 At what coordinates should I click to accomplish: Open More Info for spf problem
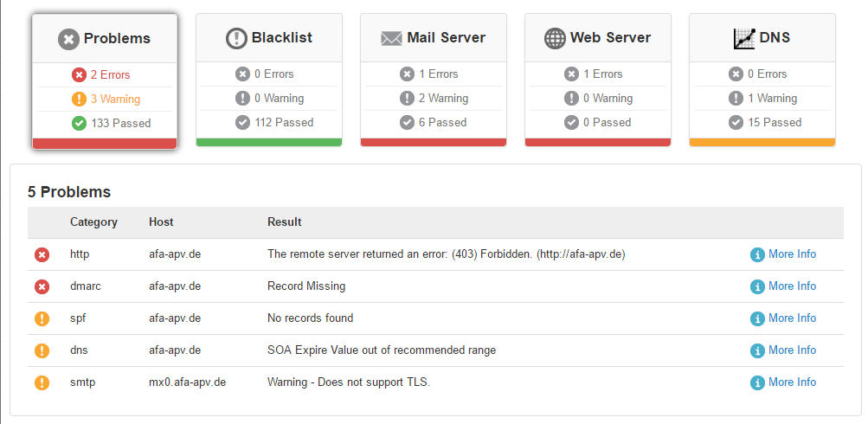(783, 318)
